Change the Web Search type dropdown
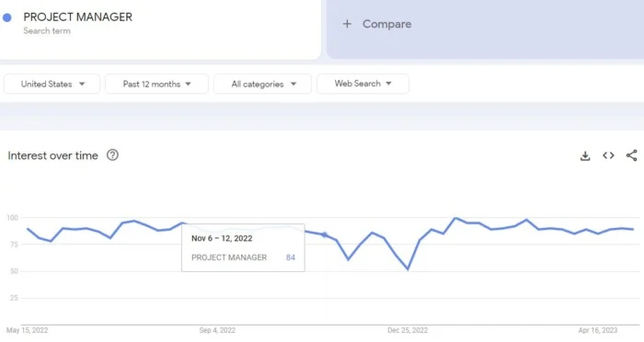 (x=362, y=84)
